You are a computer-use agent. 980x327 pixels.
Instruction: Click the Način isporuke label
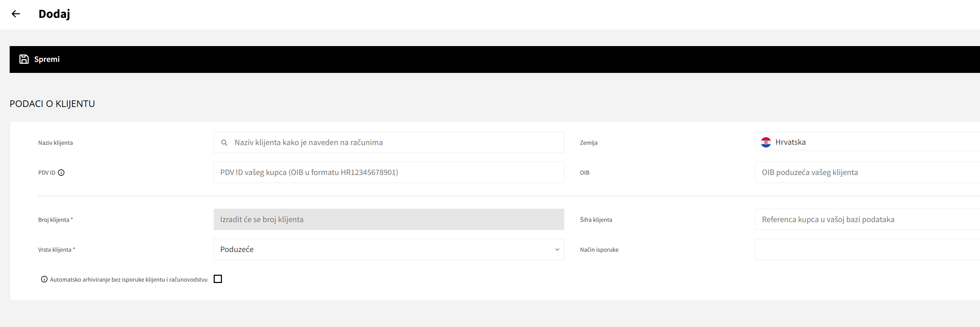coord(599,250)
